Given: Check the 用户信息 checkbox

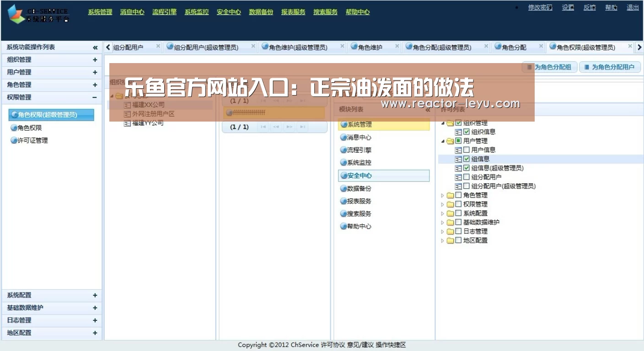Looking at the screenshot, I should [467, 149].
